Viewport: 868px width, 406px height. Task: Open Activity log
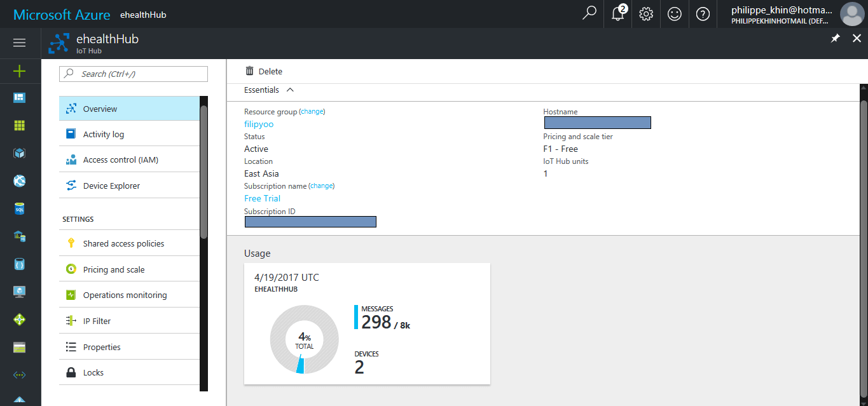click(x=129, y=134)
